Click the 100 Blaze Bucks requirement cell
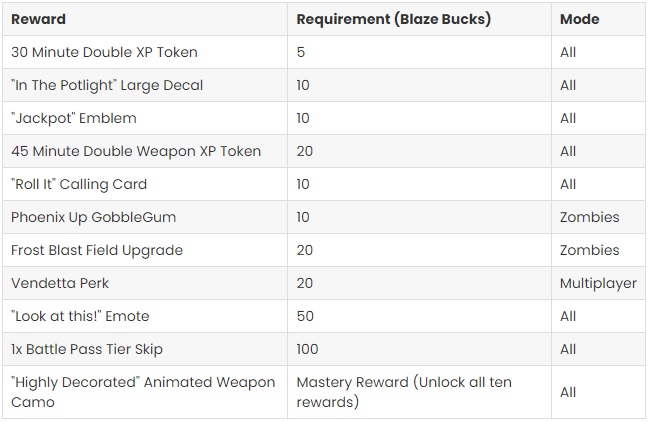The width and height of the screenshot is (648, 422). pos(419,349)
